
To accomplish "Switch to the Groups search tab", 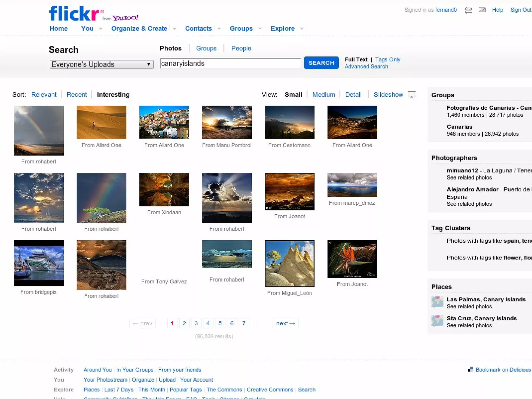I will 206,48.
